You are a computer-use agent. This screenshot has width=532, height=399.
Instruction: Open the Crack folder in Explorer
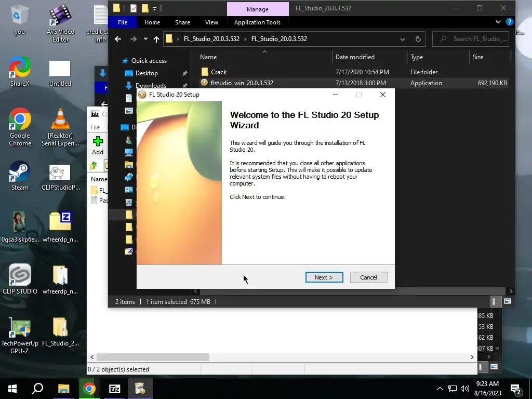[219, 72]
